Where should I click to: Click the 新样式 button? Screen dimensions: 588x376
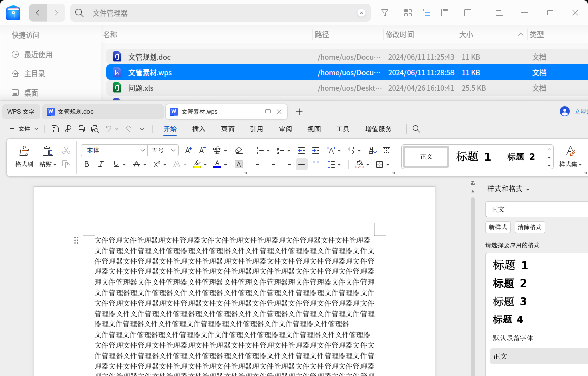(497, 227)
